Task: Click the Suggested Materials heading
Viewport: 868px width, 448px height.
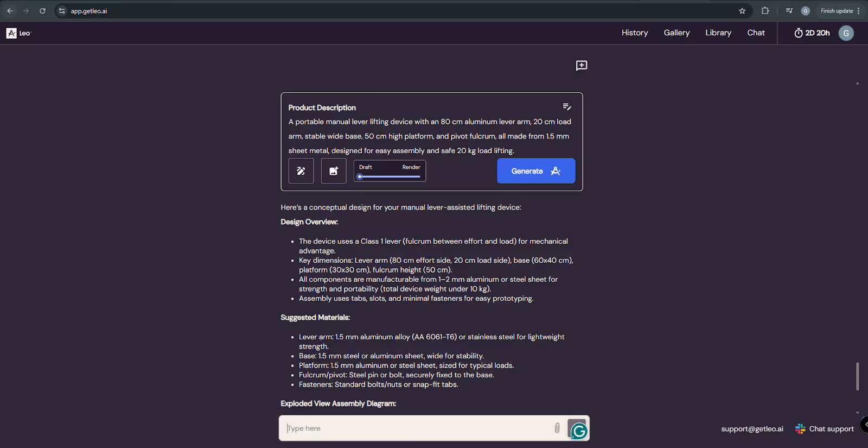Action: point(315,318)
